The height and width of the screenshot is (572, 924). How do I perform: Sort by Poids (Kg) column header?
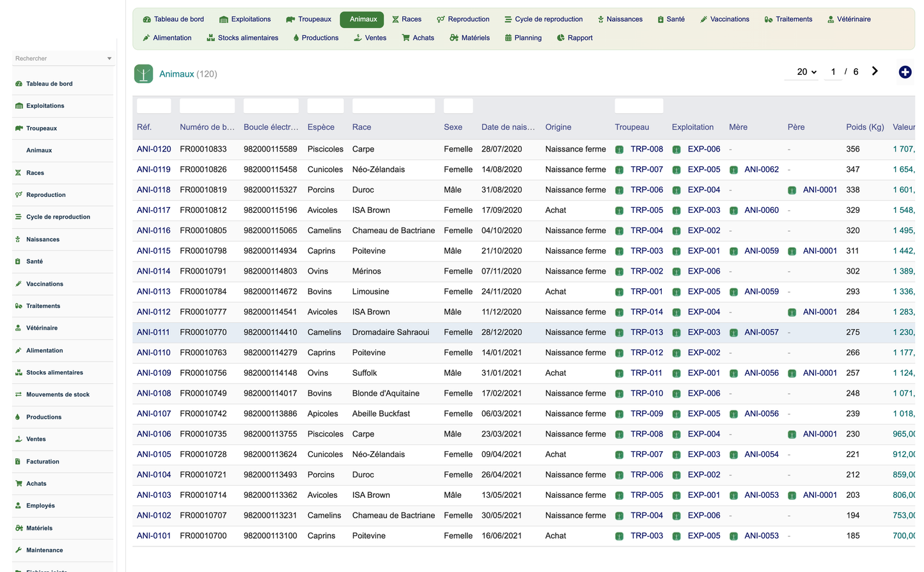click(x=865, y=127)
